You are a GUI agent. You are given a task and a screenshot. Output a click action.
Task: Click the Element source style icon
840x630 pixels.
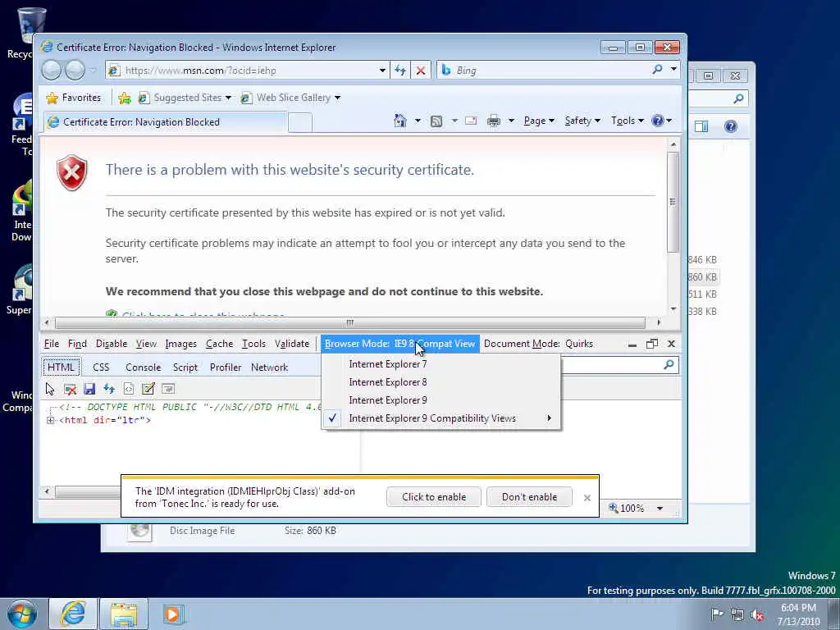[x=129, y=389]
